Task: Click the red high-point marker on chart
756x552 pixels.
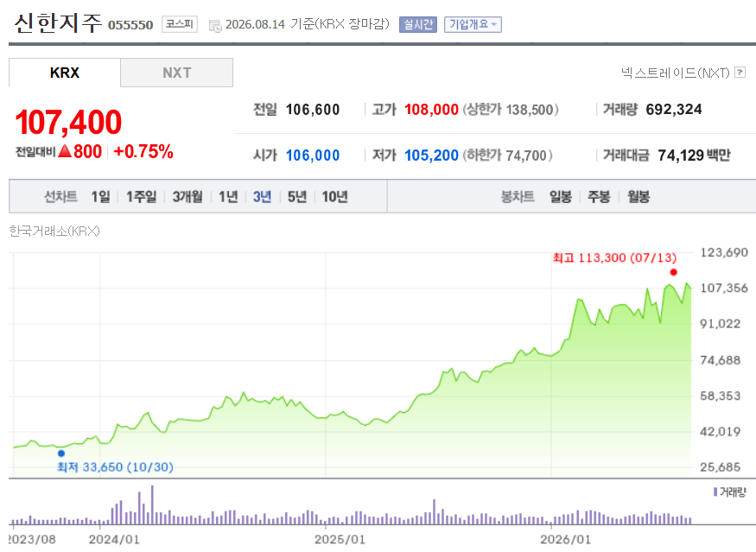Action: [674, 272]
